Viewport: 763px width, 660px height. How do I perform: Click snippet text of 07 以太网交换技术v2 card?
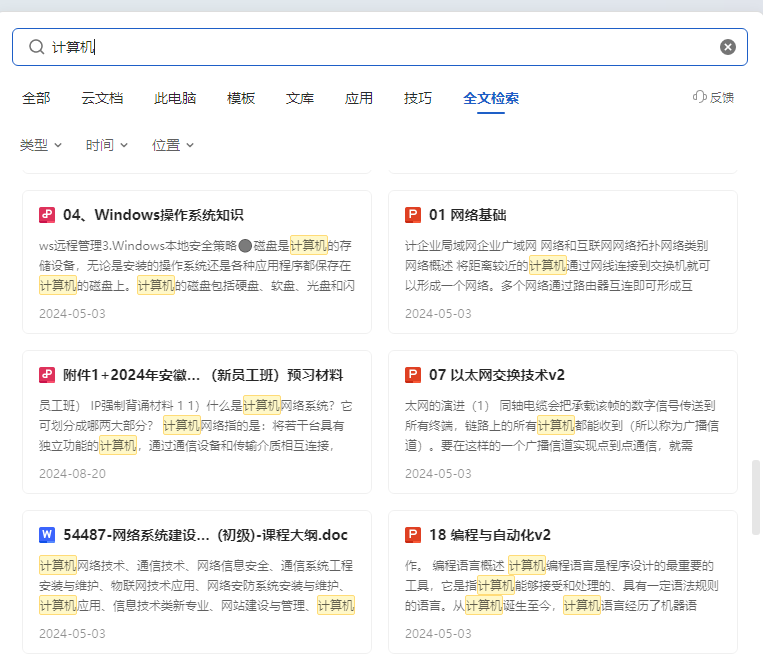pos(562,425)
